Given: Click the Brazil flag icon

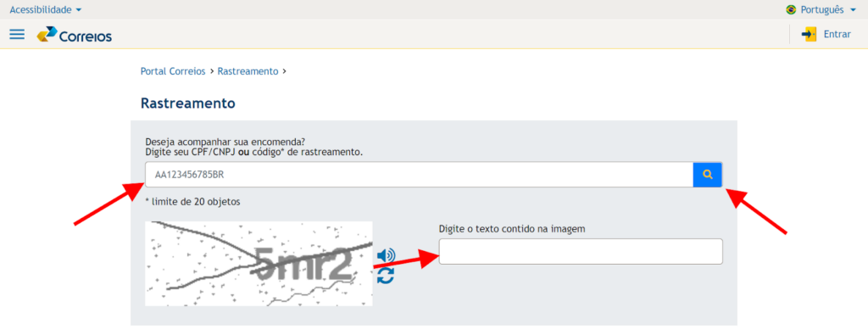Looking at the screenshot, I should tap(791, 9).
